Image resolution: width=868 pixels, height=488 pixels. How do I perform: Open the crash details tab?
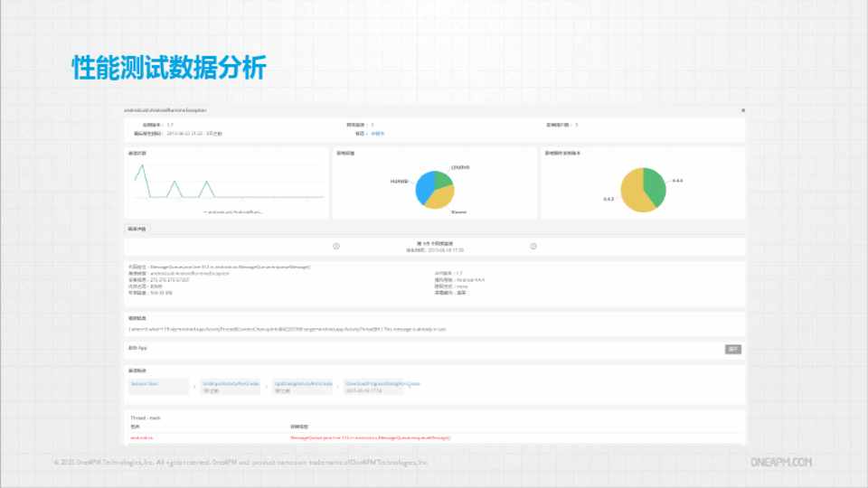click(x=136, y=229)
